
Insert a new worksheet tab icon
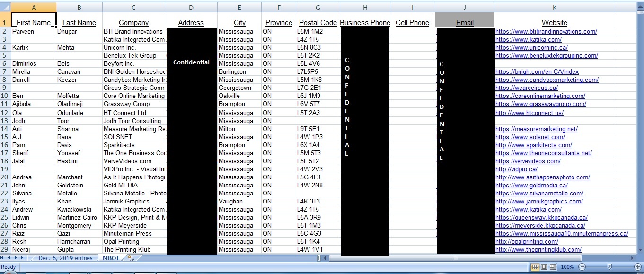(x=131, y=258)
